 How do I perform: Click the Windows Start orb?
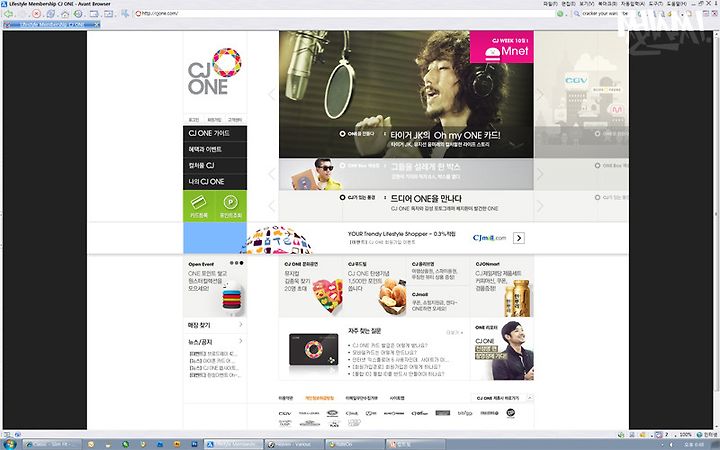click(9, 444)
